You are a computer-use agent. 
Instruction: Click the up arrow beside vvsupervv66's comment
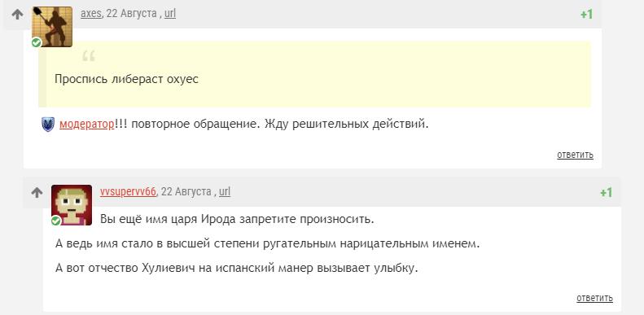(37, 192)
